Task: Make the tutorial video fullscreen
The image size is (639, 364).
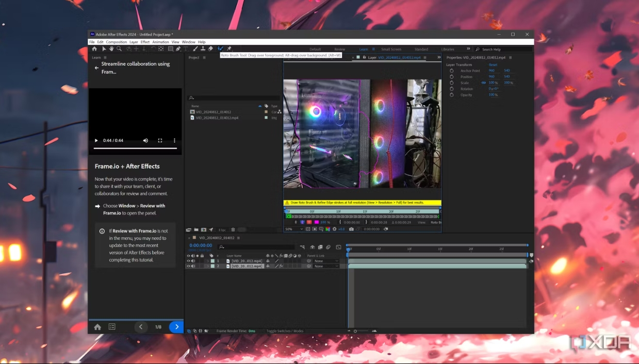Action: click(x=160, y=140)
